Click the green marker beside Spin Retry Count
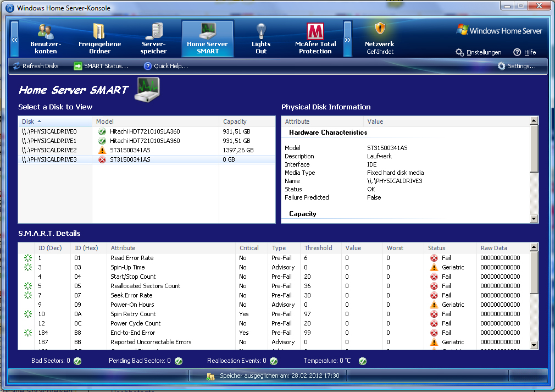Image resolution: width=555 pixels, height=392 pixels. click(x=28, y=314)
